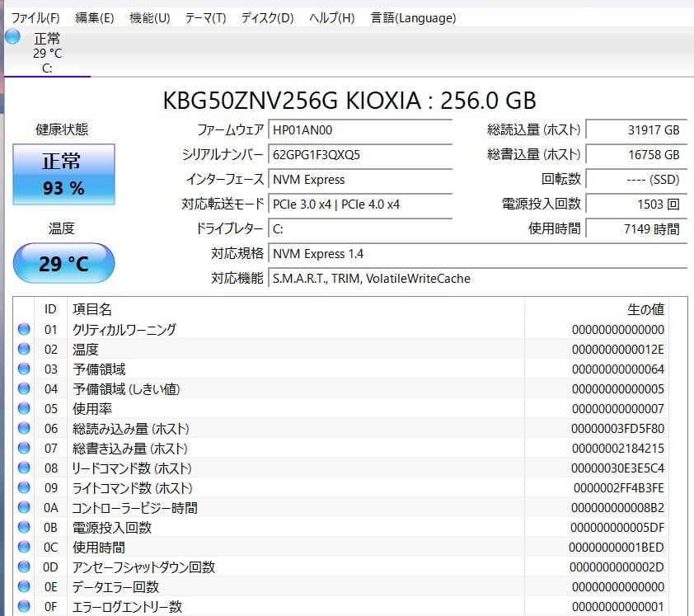
Task: Click the serial number field 62GPG1F3QXQ5
Action: [x=360, y=154]
